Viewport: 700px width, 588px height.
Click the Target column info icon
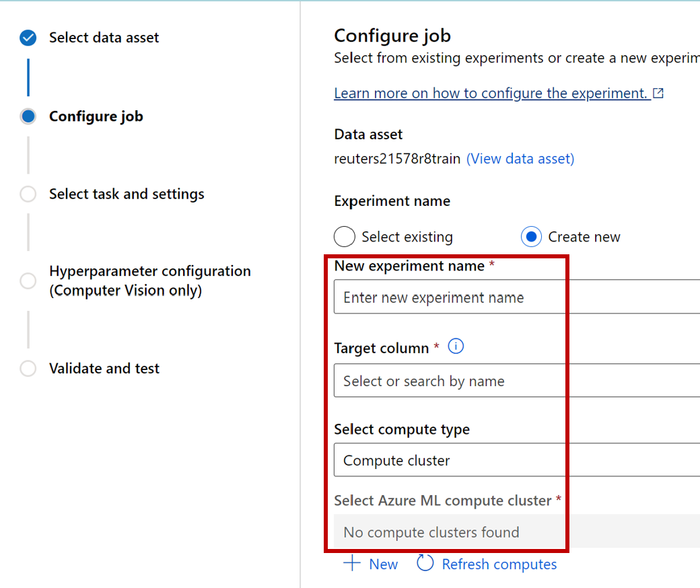(456, 346)
